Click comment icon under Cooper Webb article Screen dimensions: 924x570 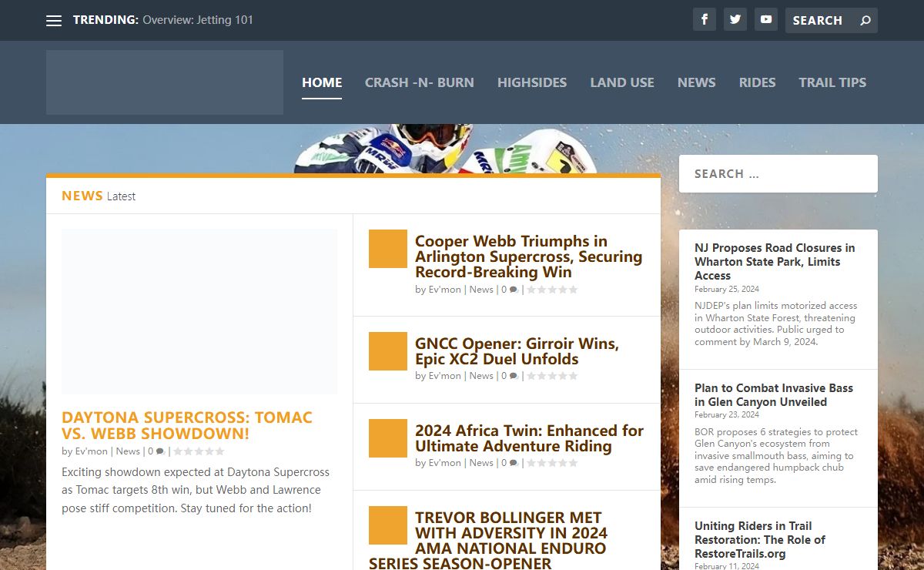click(x=514, y=290)
